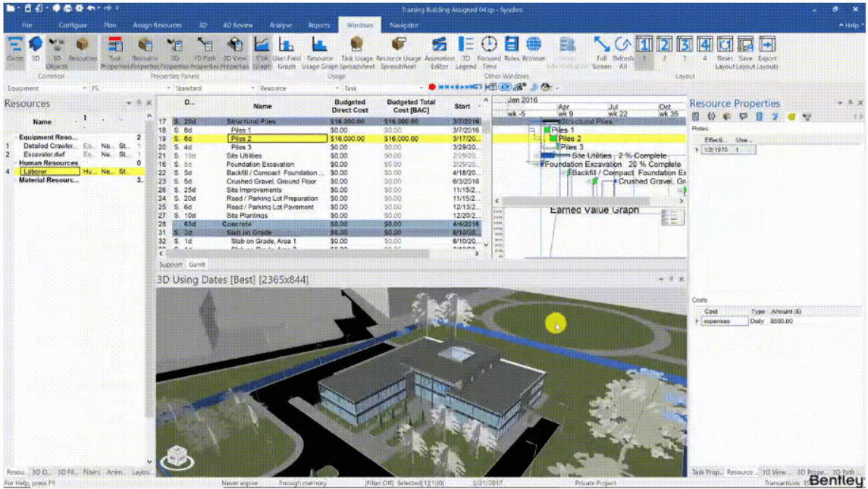Open the EVA Graph

point(262,52)
